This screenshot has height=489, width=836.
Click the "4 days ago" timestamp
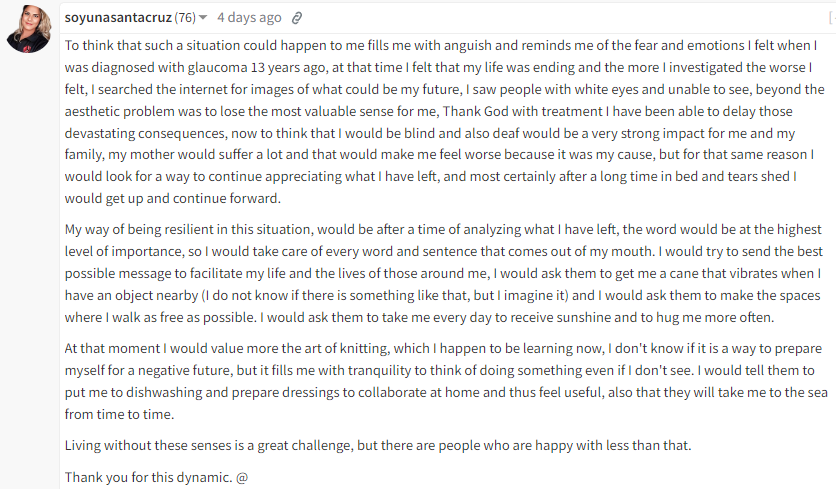[249, 18]
